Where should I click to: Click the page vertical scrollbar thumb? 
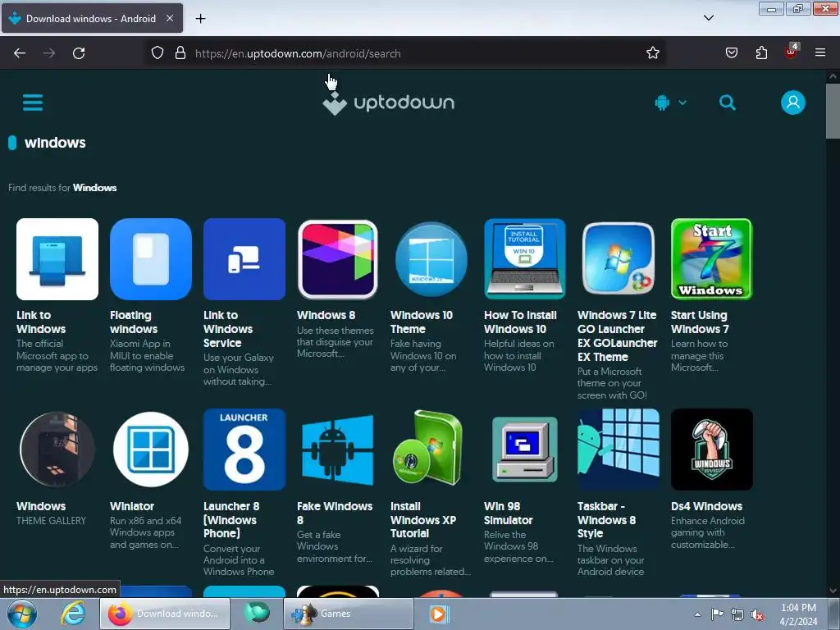pos(833,111)
